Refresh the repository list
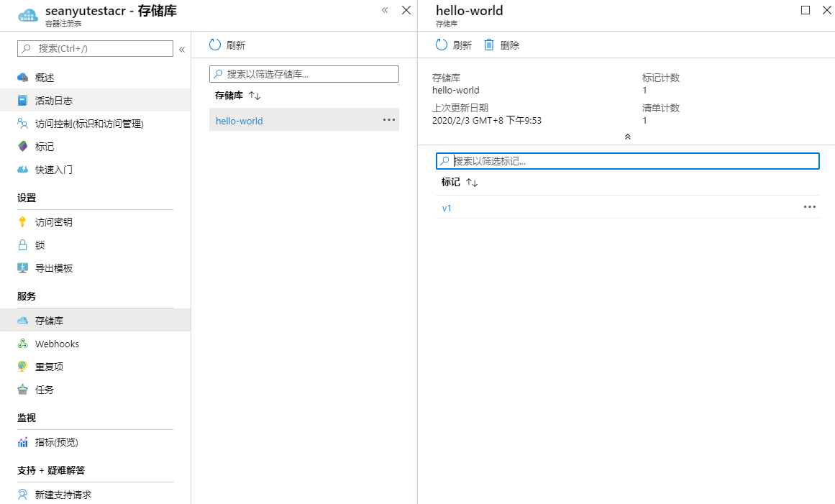This screenshot has height=504, width=835. (227, 45)
